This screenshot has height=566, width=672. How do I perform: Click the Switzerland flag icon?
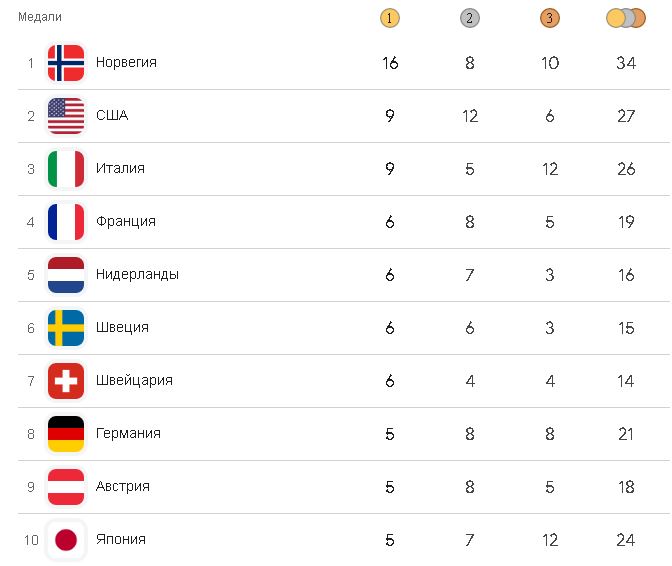pyautogui.click(x=66, y=381)
